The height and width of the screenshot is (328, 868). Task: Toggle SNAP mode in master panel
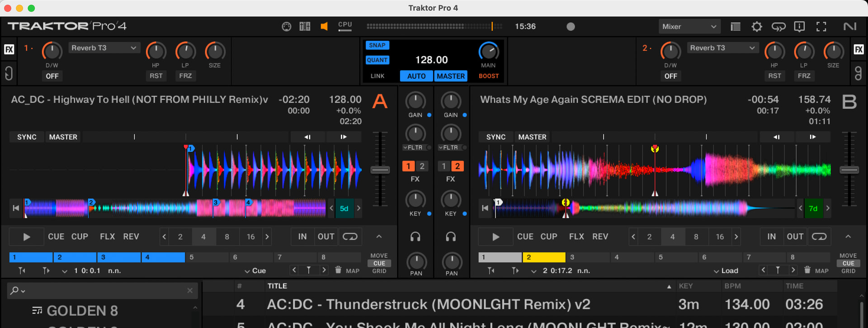coord(377,45)
